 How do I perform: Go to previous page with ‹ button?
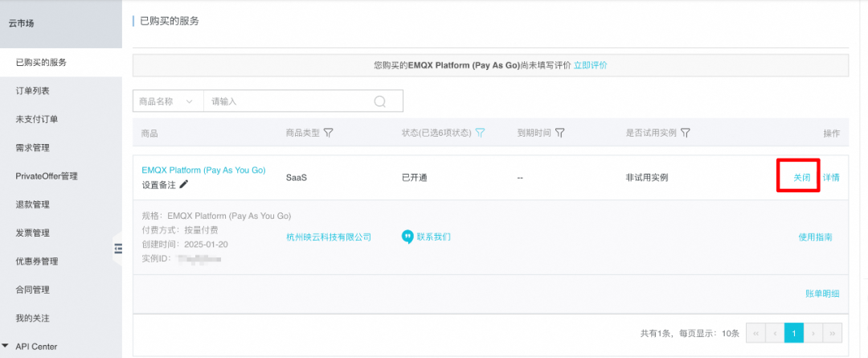(x=775, y=333)
